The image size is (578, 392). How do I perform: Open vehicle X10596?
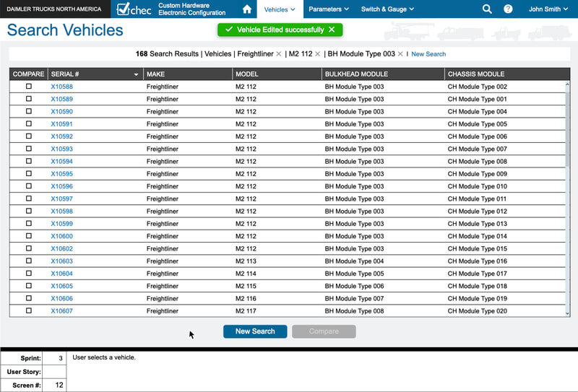pyautogui.click(x=61, y=186)
